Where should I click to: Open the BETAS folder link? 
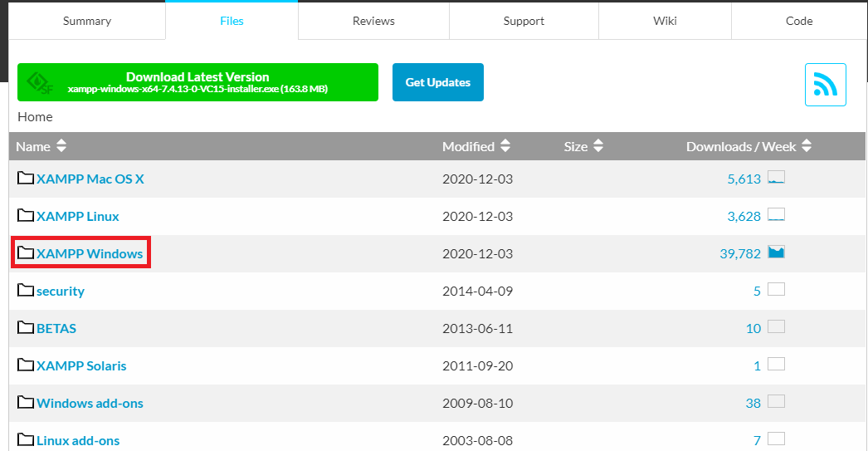tap(56, 329)
